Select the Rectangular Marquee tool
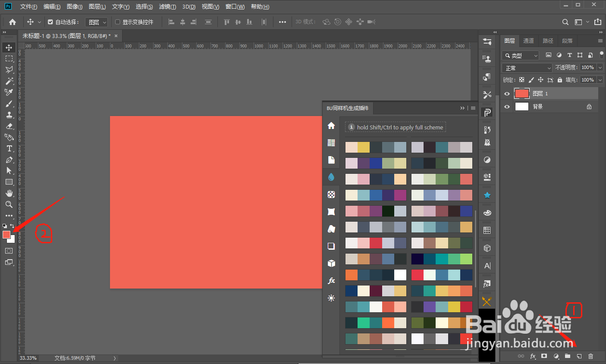The height and width of the screenshot is (364, 606). tap(9, 59)
